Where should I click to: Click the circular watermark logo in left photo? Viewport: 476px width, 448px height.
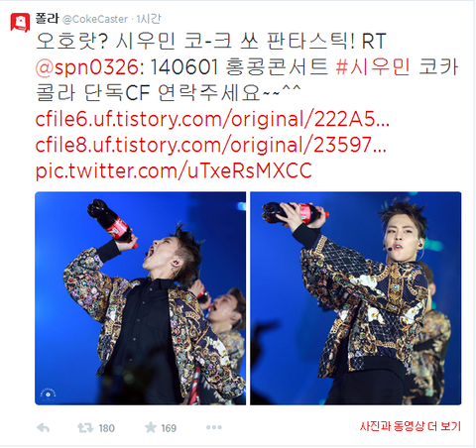click(x=48, y=394)
